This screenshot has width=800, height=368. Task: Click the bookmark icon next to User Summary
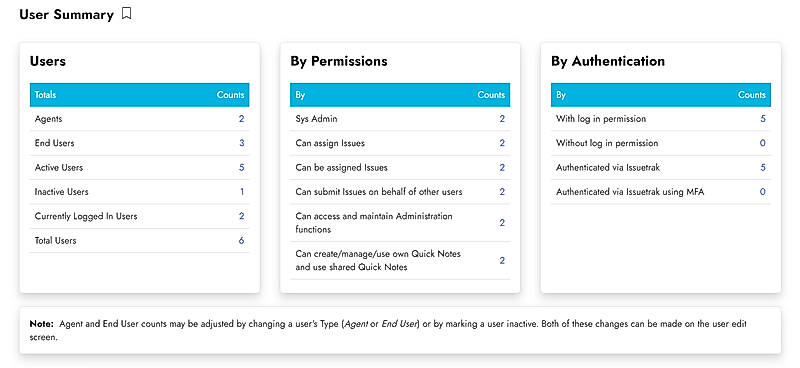pos(127,14)
